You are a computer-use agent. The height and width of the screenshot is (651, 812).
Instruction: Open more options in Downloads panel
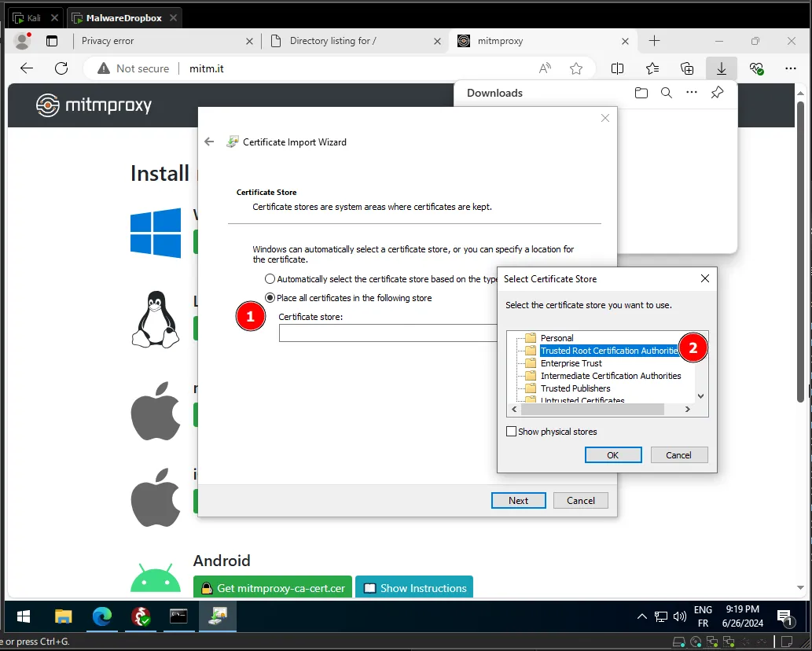click(692, 93)
